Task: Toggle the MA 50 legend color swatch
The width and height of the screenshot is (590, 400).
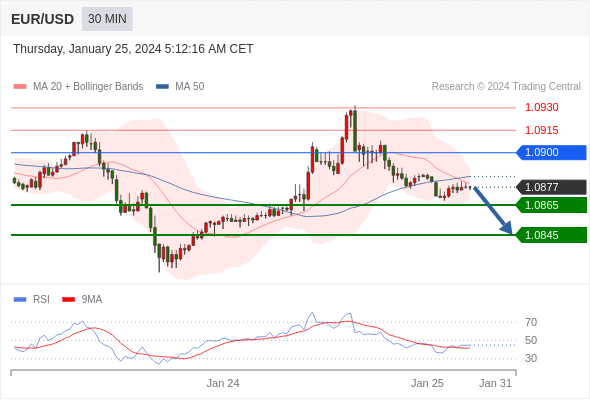Action: click(x=162, y=87)
